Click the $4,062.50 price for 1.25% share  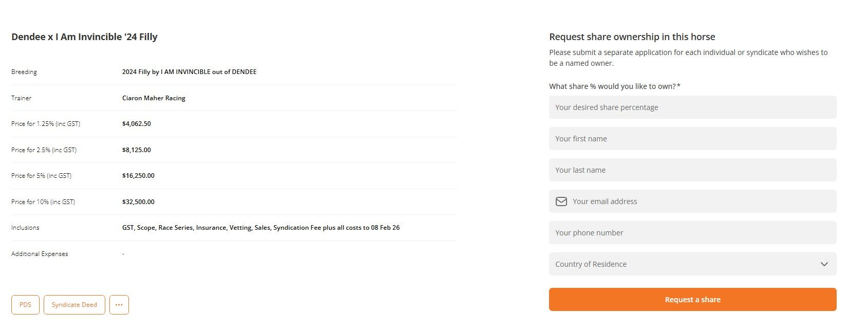pos(137,124)
